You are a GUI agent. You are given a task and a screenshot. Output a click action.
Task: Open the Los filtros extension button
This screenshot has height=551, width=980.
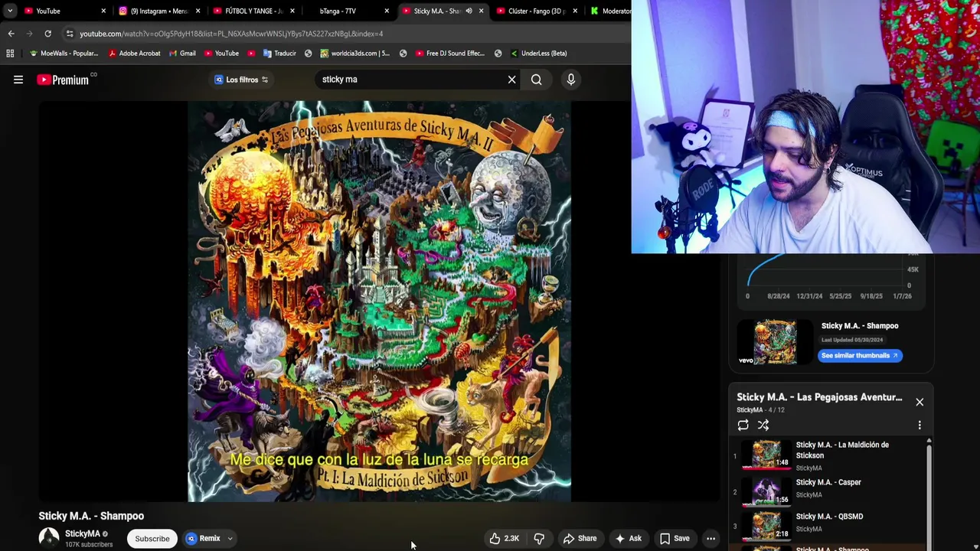pos(241,80)
